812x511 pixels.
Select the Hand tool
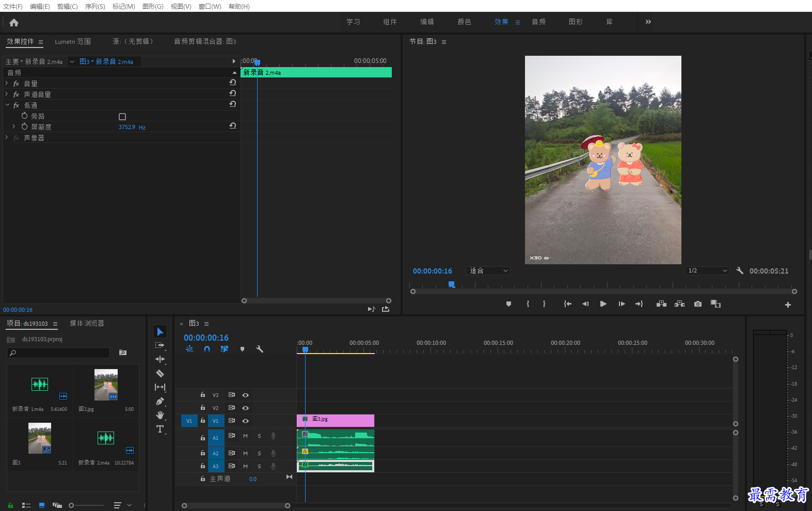pos(160,415)
